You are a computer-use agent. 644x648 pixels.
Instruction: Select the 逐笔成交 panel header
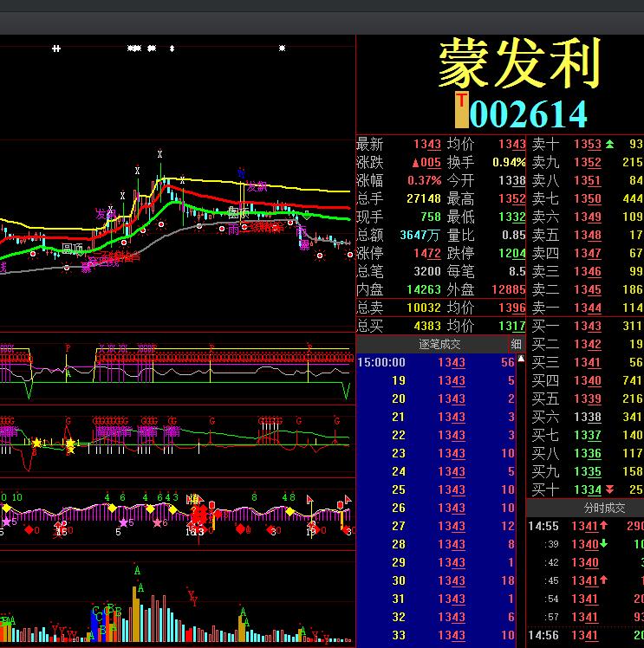click(439, 344)
